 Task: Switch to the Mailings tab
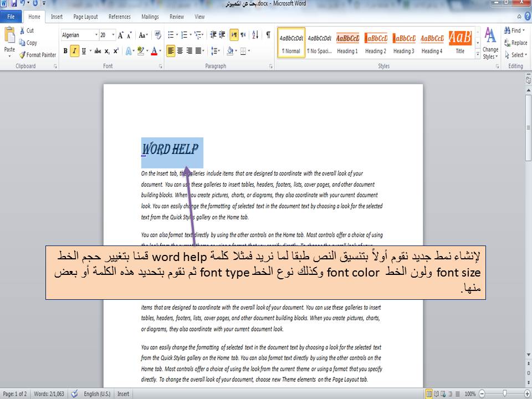(150, 17)
